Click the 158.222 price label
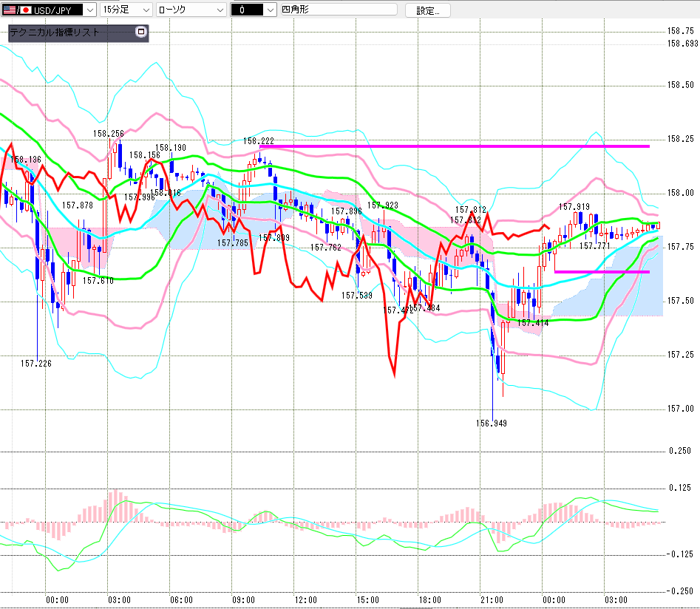Viewport: 700px width, 609px height. point(259,141)
